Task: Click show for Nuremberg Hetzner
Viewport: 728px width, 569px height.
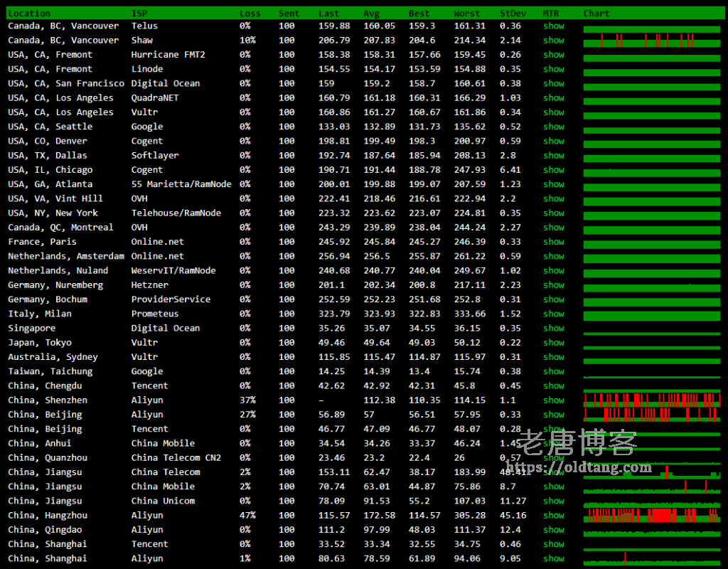Action: click(x=553, y=285)
